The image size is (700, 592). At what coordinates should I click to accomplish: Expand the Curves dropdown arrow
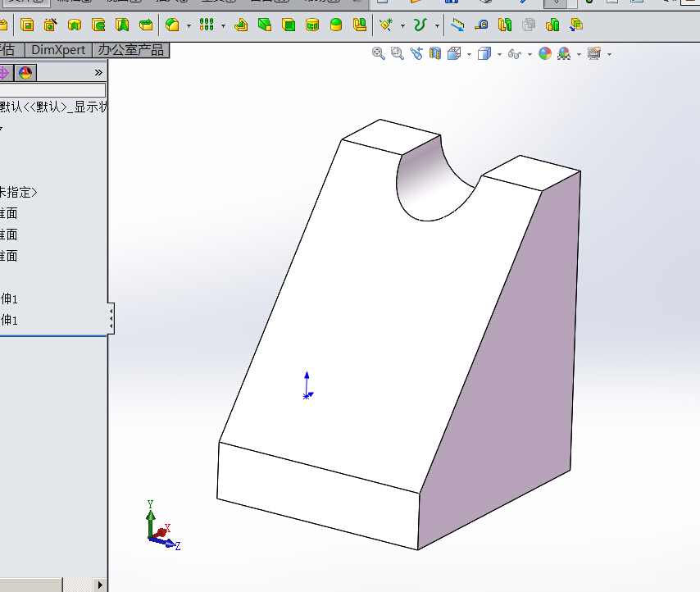coord(437,26)
